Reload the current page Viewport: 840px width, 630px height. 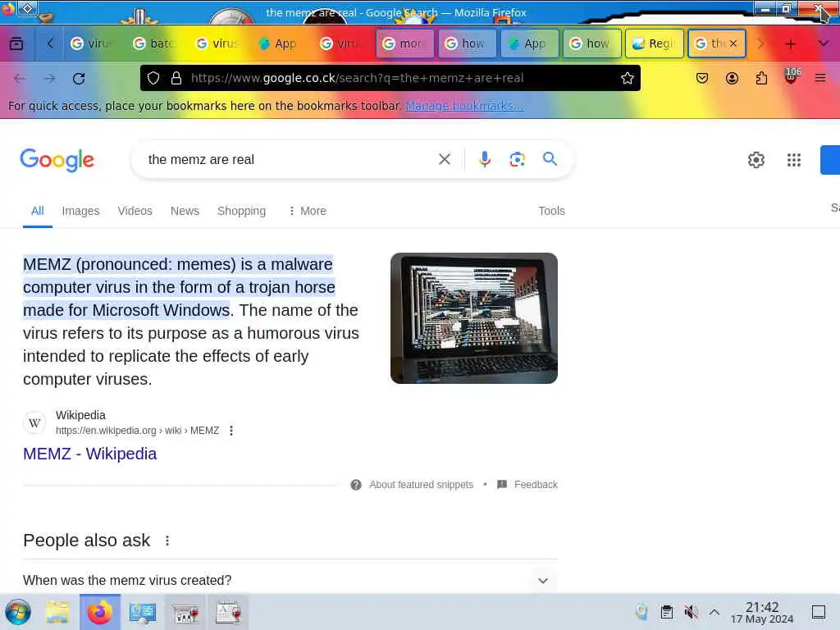point(79,78)
